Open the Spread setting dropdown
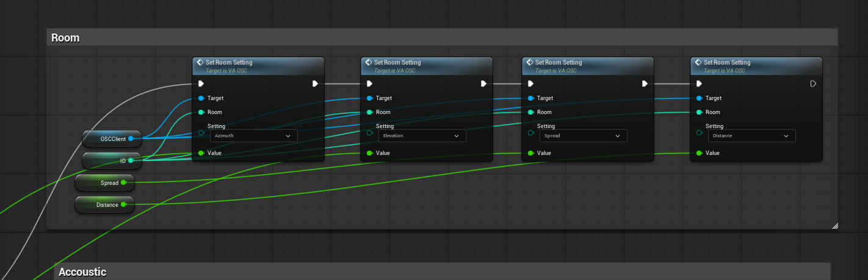Screen dimensions: 868x280 click(x=584, y=135)
